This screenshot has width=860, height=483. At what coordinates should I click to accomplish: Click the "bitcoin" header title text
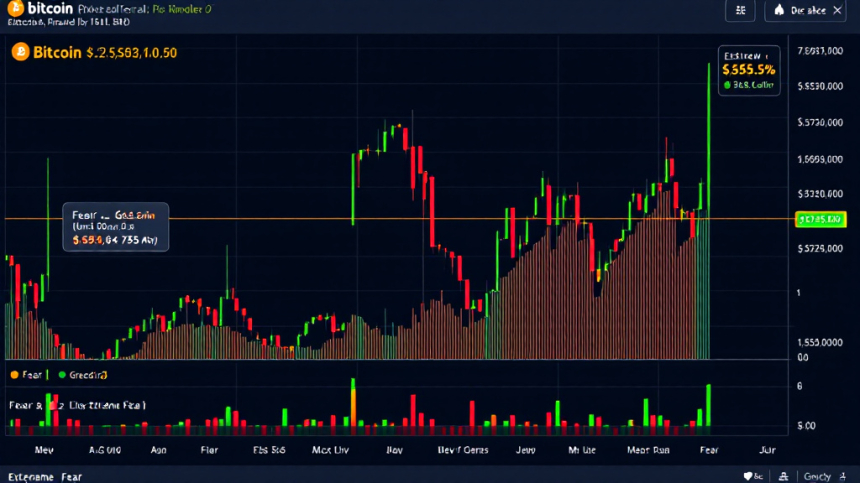pyautogui.click(x=50, y=8)
